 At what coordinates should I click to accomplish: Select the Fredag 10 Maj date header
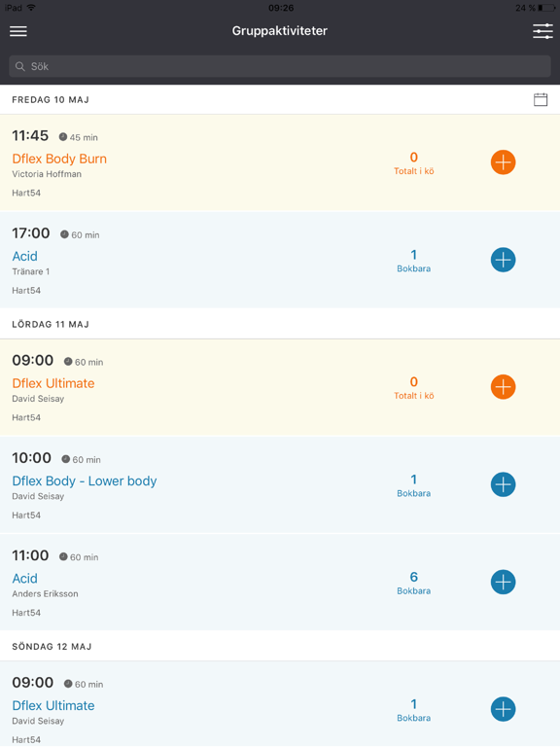tap(51, 99)
